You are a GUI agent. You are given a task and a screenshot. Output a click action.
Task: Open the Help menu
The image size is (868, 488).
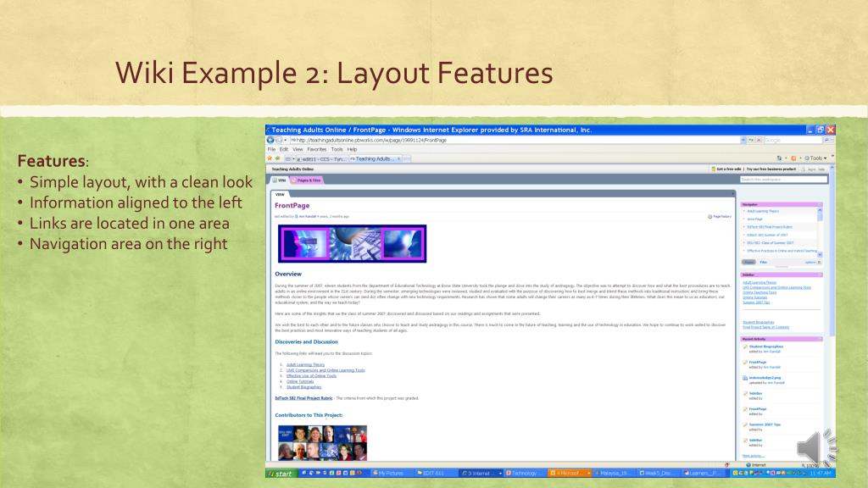(x=352, y=149)
